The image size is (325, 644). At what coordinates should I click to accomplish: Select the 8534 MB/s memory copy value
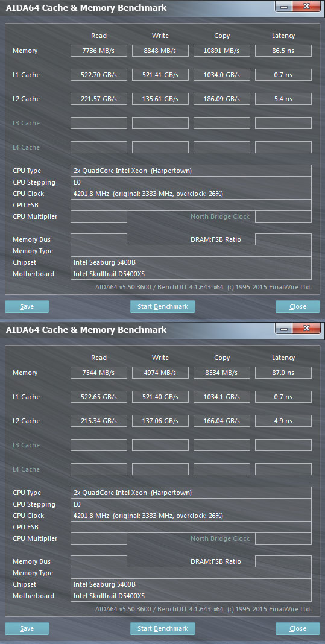click(x=222, y=373)
